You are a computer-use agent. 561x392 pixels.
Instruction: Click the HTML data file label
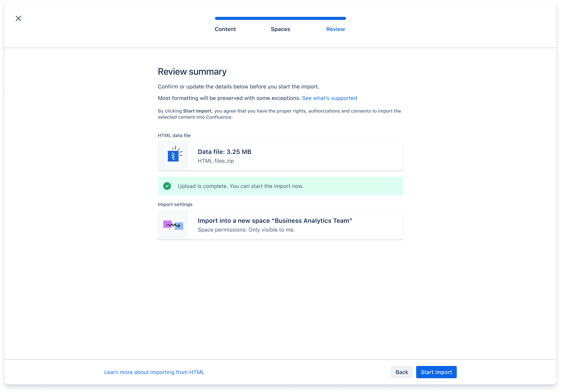coord(174,136)
